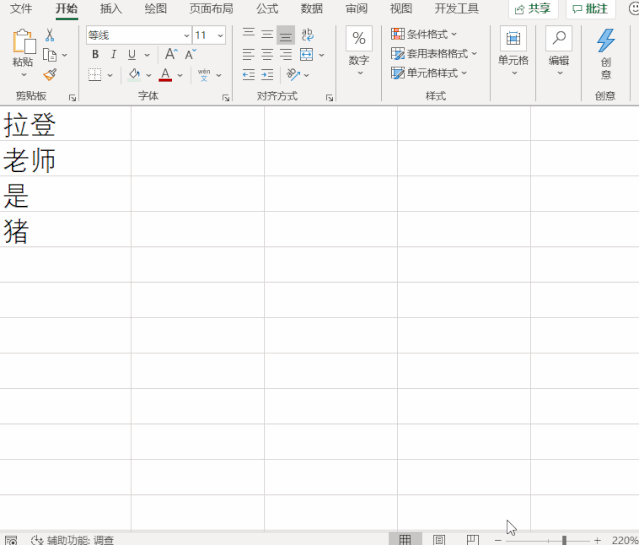Expand fill color dropdown arrow
Screen dimensions: 639x545
tap(148, 75)
